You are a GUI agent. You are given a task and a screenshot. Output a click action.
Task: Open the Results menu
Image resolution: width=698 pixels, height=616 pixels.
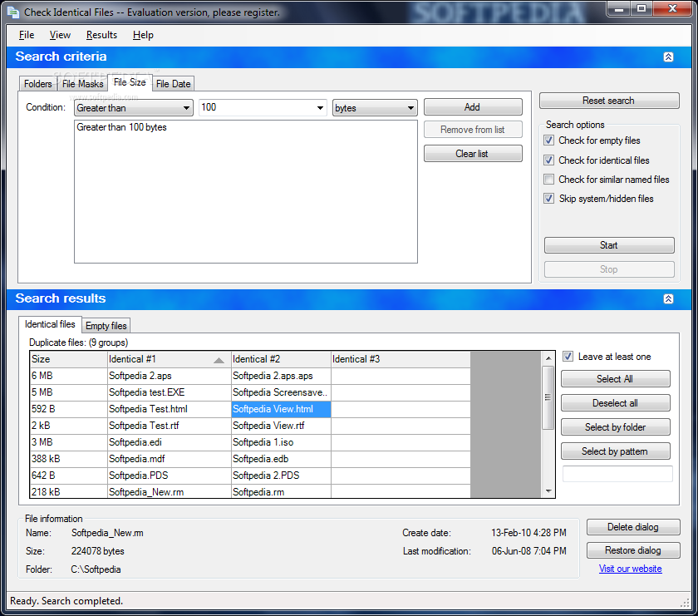pyautogui.click(x=101, y=35)
